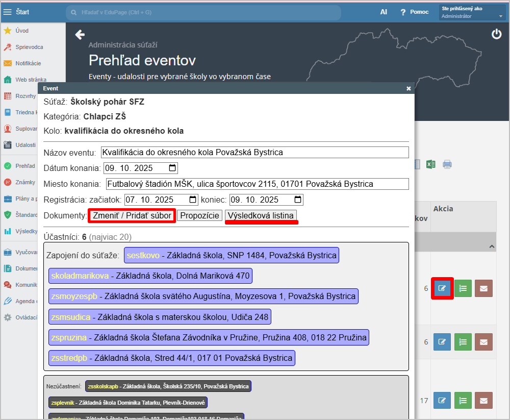Click the Názov eventu text field
The width and height of the screenshot is (510, 420).
[x=255, y=153]
